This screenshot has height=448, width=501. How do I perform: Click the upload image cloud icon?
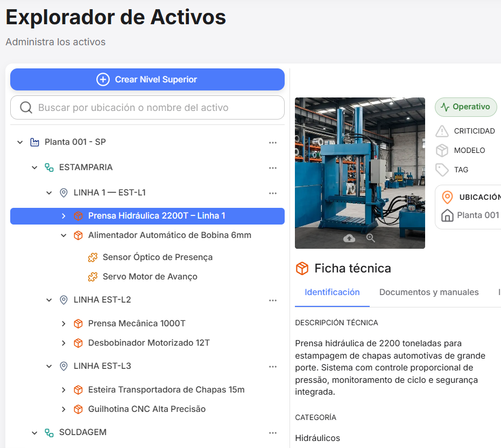coord(349,238)
